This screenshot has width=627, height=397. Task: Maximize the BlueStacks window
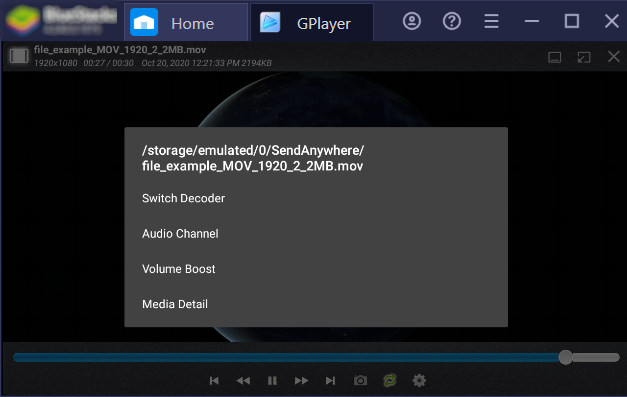tap(572, 21)
